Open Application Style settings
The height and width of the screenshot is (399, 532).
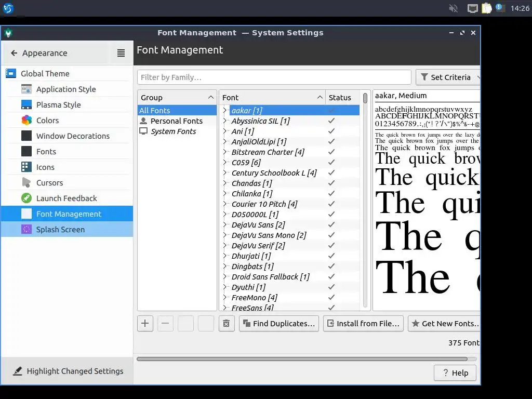67,89
